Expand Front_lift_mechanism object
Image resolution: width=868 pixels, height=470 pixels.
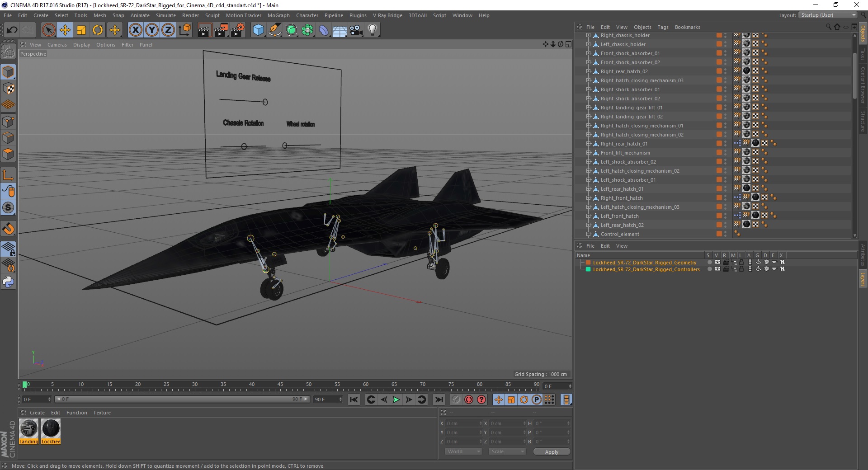[x=589, y=153]
